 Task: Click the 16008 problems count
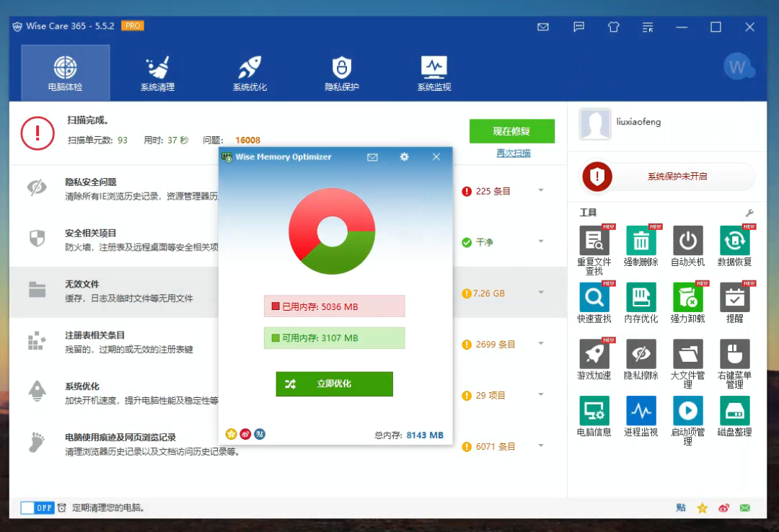(x=248, y=140)
